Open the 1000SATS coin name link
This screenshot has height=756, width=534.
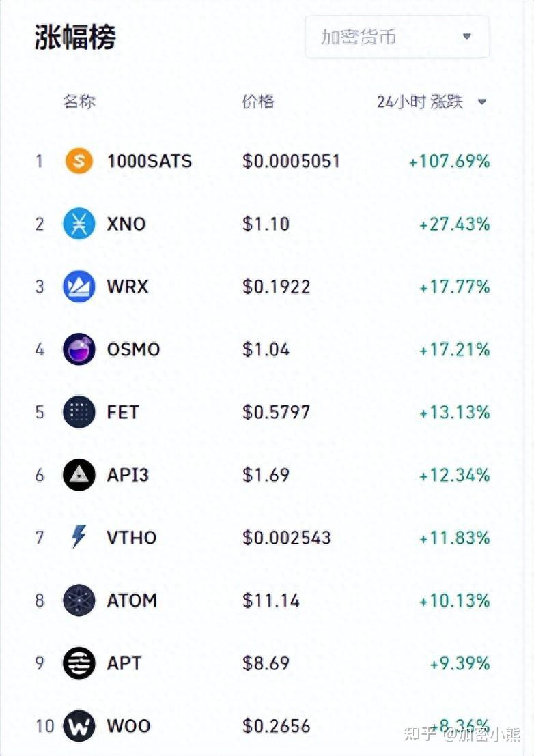150,161
